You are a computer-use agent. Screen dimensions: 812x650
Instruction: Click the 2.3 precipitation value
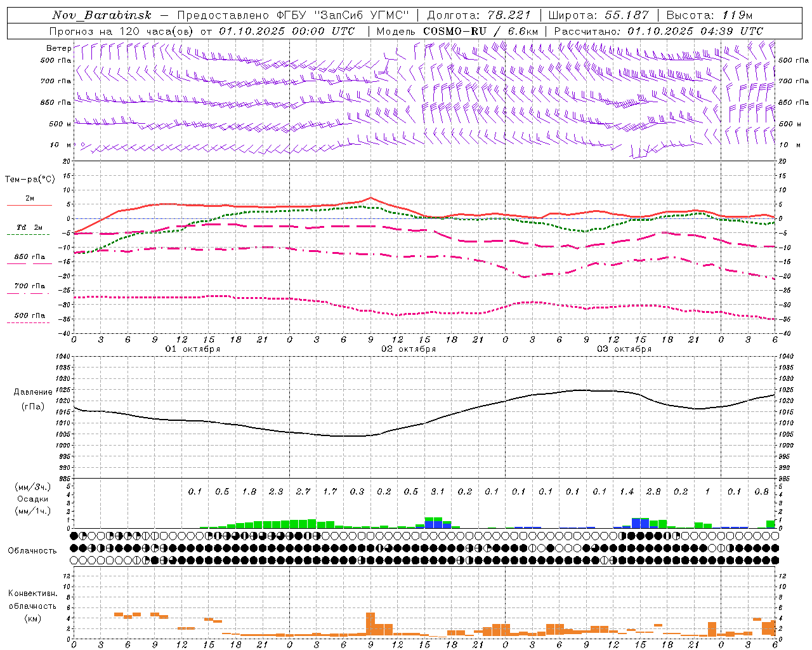[x=276, y=491]
